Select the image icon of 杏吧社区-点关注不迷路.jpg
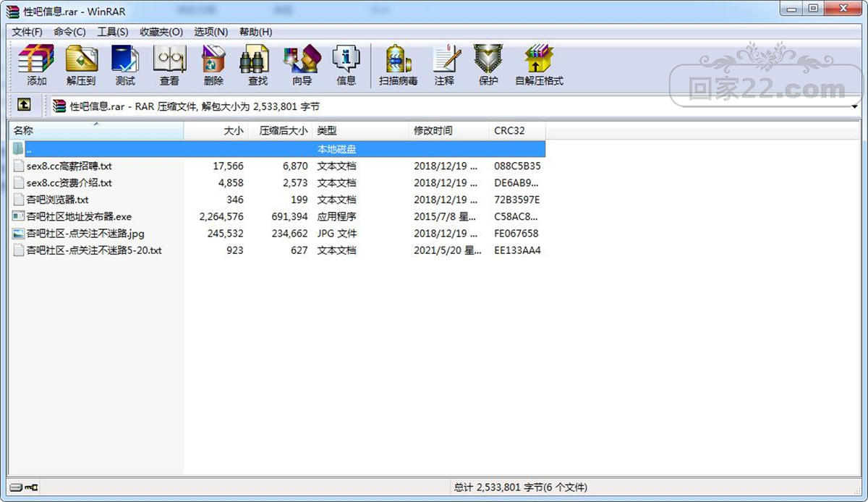The image size is (868, 502). pyautogui.click(x=19, y=233)
